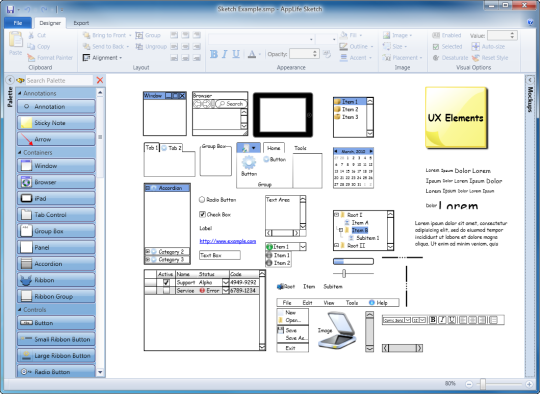Select the Radio Button on the canvas
The height and width of the screenshot is (394, 540).
point(202,199)
